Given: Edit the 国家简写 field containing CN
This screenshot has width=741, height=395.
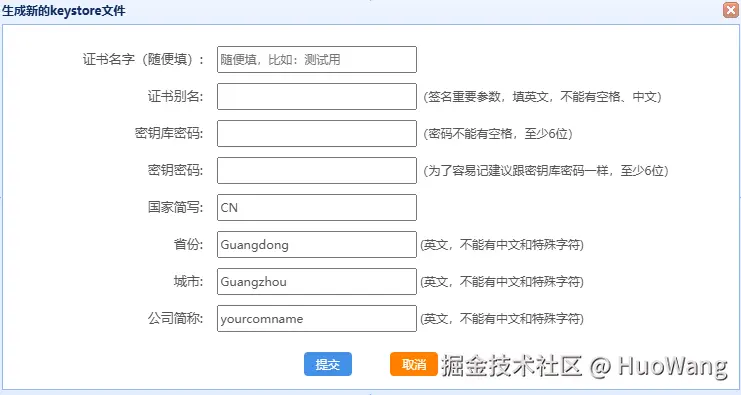Looking at the screenshot, I should (x=317, y=207).
